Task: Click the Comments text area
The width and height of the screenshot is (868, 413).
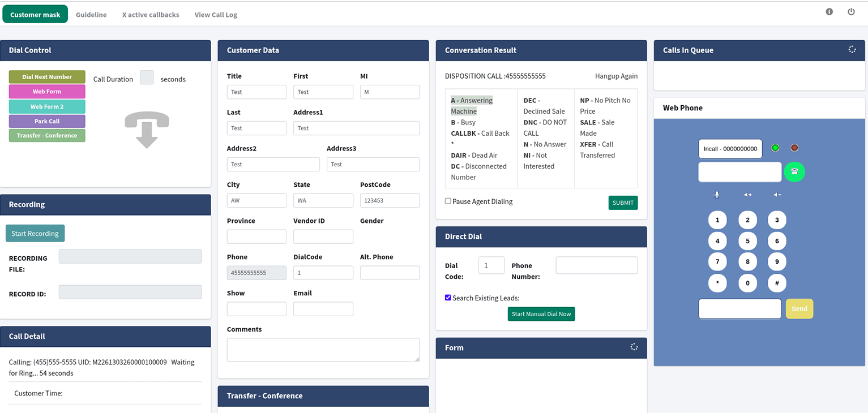Action: point(323,350)
